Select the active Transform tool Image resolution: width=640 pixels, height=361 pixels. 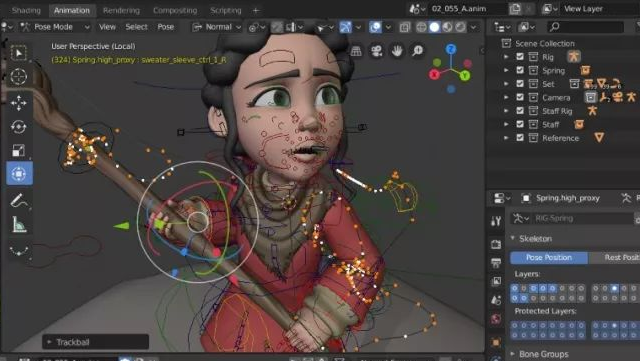coord(18,174)
